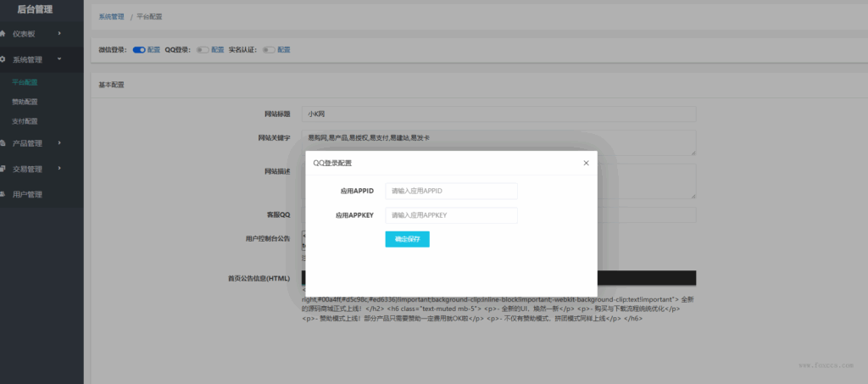Click the system management gear icon
This screenshot has width=868, height=384.
coord(3,59)
